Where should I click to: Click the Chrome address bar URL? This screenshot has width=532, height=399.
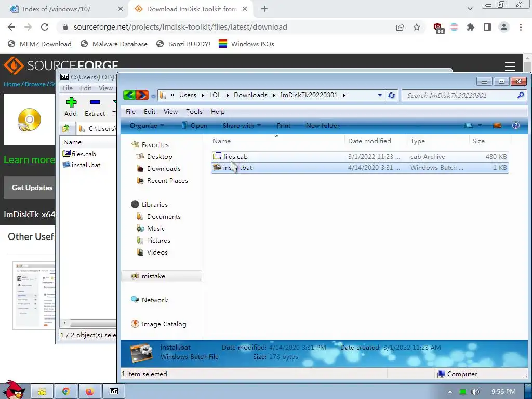tap(180, 27)
